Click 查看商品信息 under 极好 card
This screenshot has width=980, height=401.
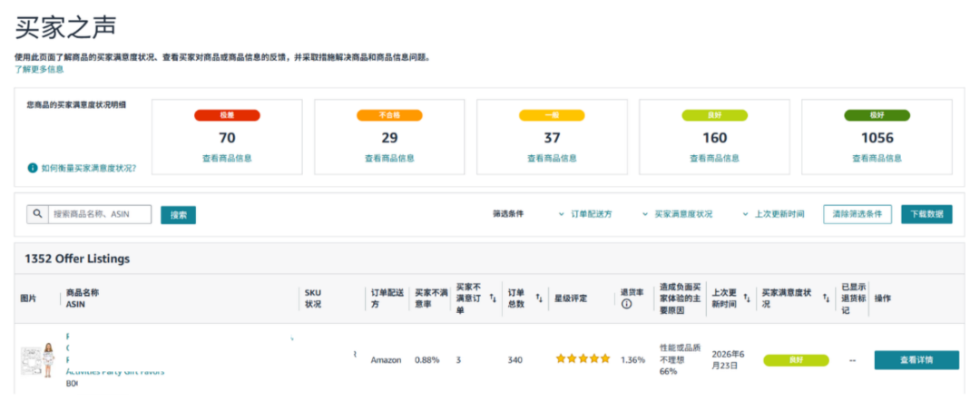pyautogui.click(x=877, y=159)
